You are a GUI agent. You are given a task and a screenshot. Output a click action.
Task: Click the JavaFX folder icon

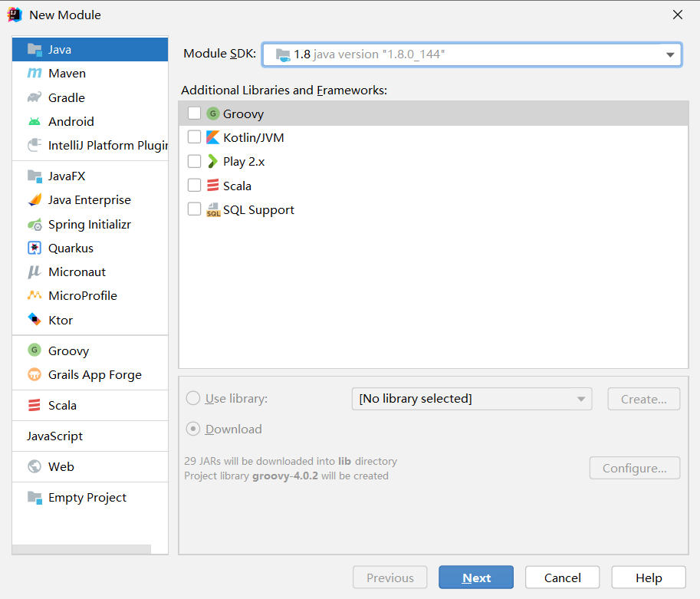(x=35, y=176)
